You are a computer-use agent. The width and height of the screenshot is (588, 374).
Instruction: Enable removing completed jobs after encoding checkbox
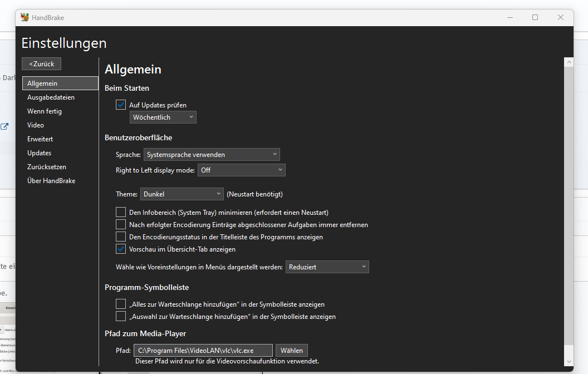click(x=121, y=224)
